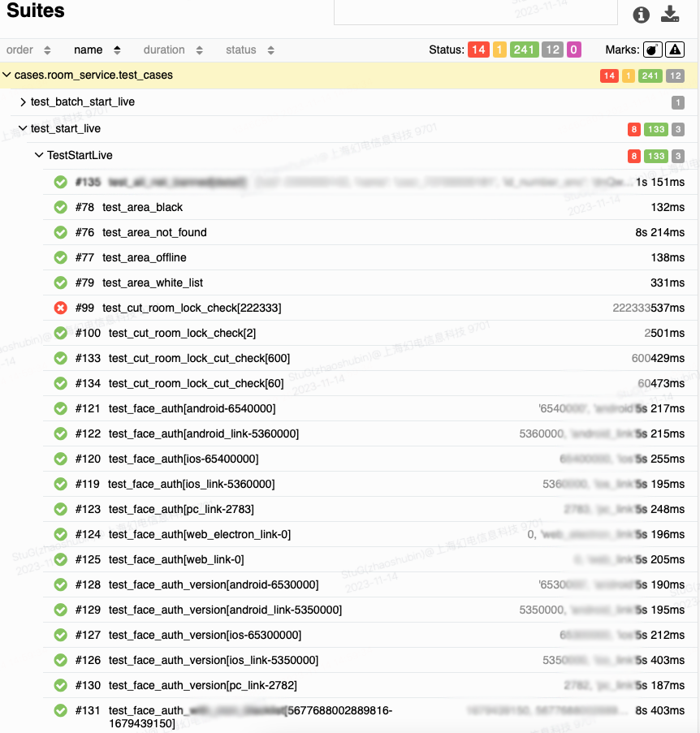Open test_face_auth_version[android-6530000]
The image size is (700, 733).
pyautogui.click(x=370, y=584)
